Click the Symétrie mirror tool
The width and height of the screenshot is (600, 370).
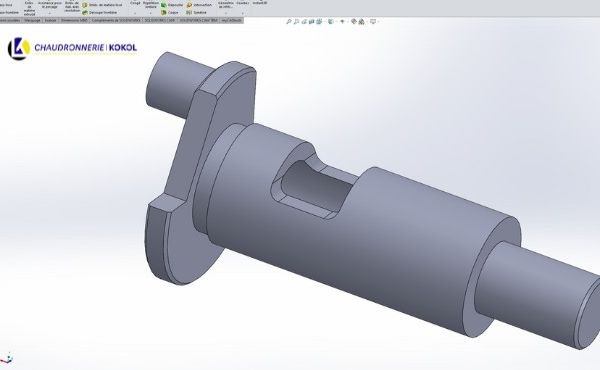[196, 13]
